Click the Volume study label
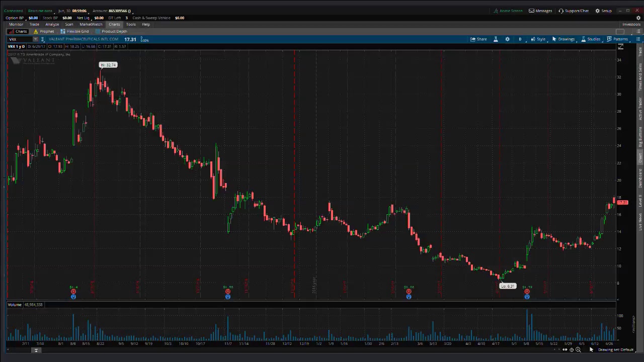Viewport: 644px width, 362px height. coord(15,305)
